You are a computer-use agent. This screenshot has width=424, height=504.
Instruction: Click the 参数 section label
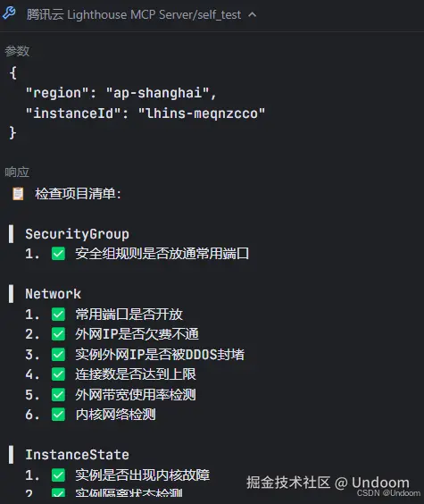click(x=17, y=51)
